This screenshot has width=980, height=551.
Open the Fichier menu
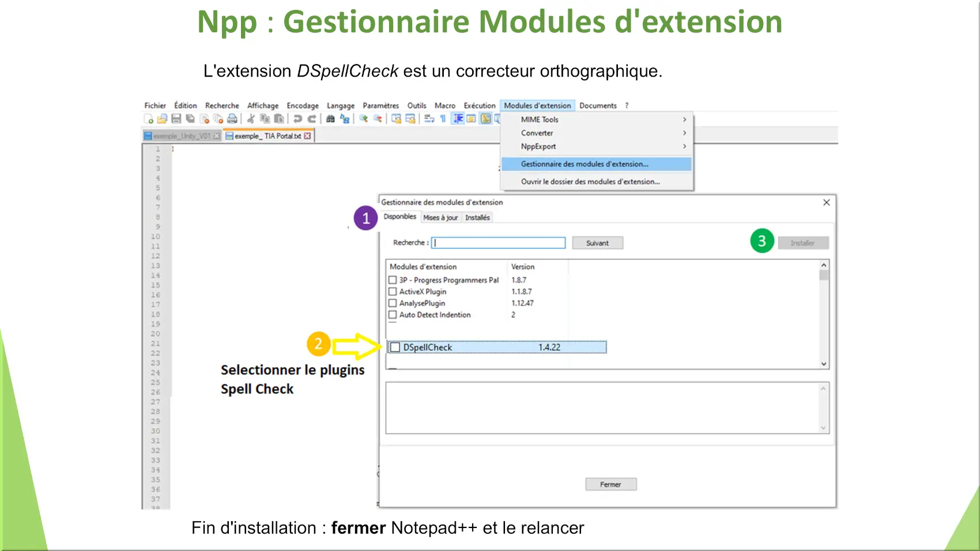[x=155, y=105]
